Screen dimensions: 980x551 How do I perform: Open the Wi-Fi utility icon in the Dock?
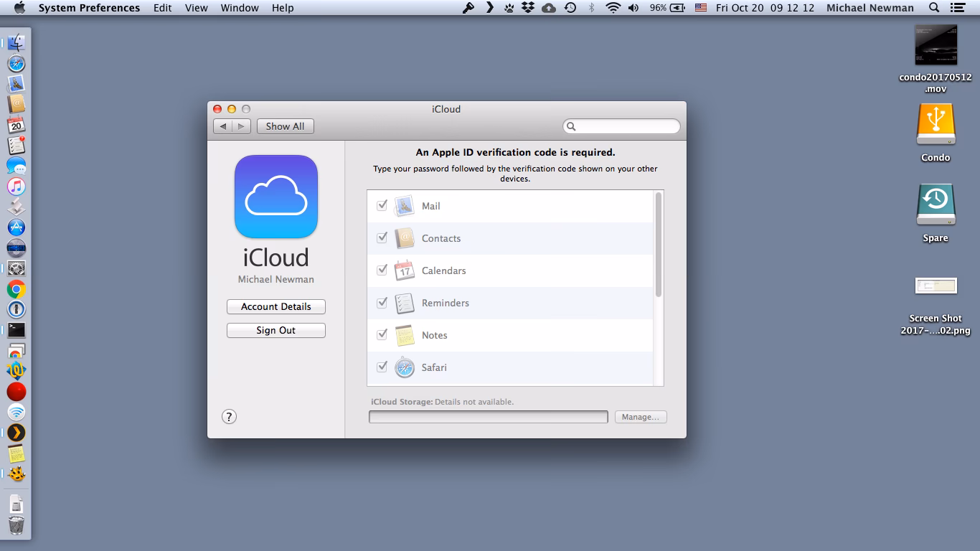pos(16,412)
